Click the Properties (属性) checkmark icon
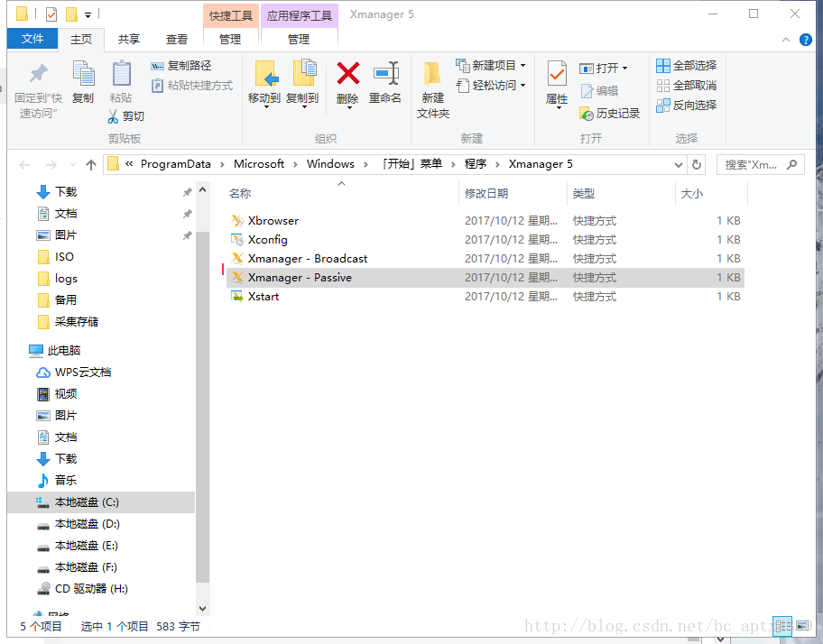Viewport: 823px width, 644px height. tap(557, 73)
